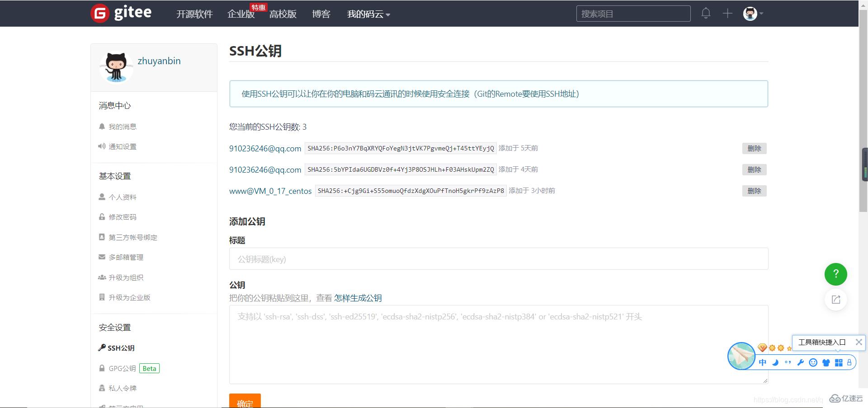Open the shirt skin icon
The width and height of the screenshot is (868, 408).
[x=826, y=362]
